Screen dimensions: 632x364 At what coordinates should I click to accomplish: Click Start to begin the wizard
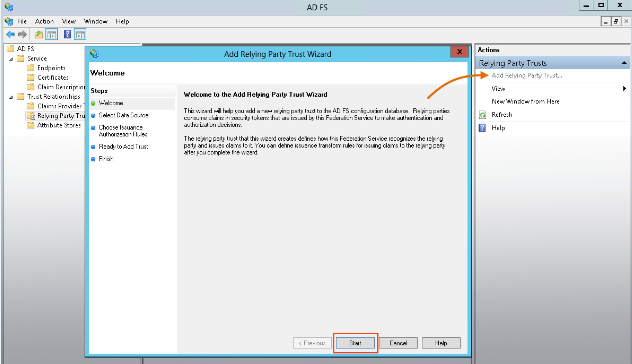click(355, 343)
